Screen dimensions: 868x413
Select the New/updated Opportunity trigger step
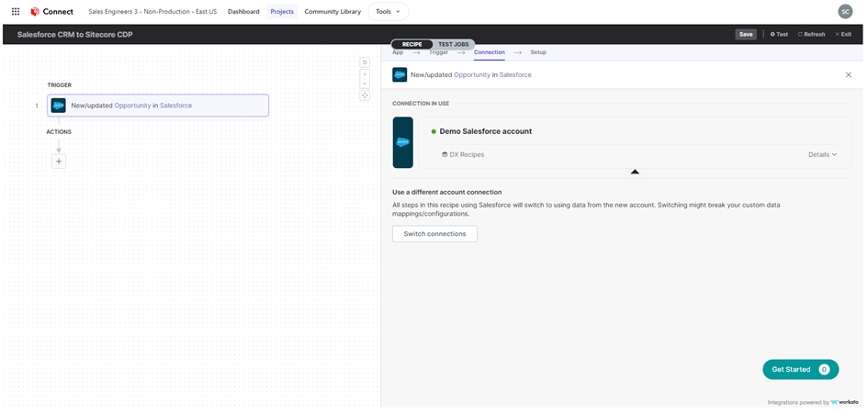point(158,105)
